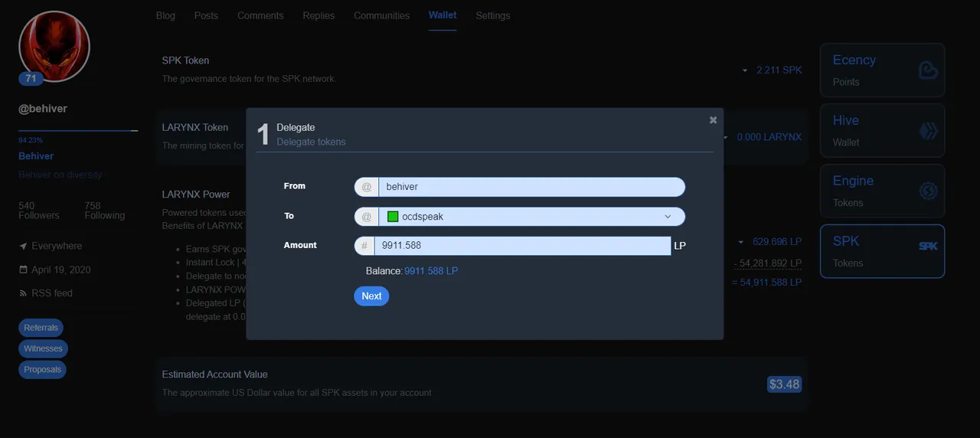Image resolution: width=980 pixels, height=438 pixels.
Task: Click the SPK logo icon
Action: tap(928, 246)
